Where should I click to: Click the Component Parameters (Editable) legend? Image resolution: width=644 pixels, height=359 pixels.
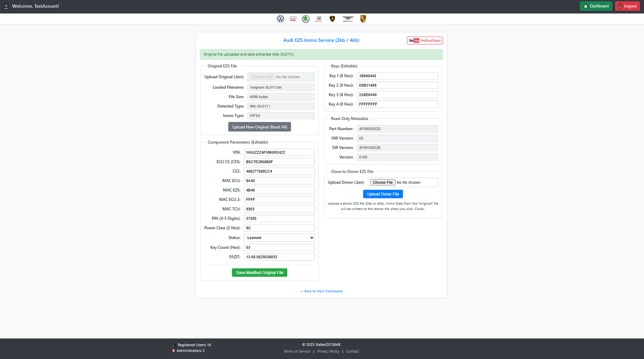237,142
